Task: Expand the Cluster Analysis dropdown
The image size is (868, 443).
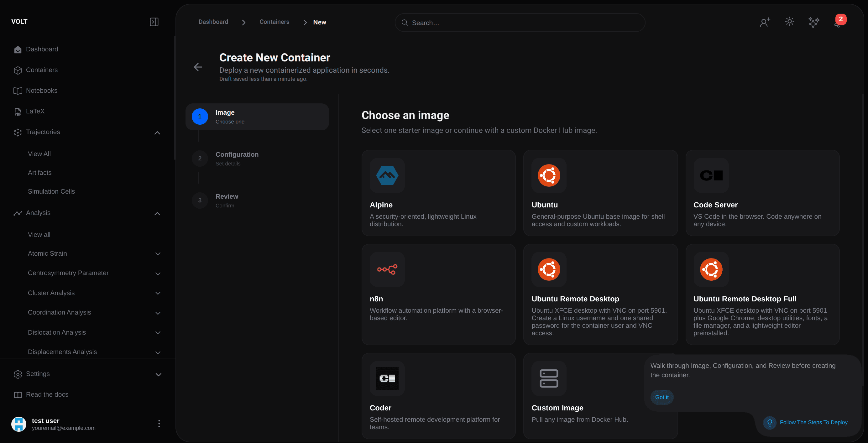Action: (x=158, y=293)
